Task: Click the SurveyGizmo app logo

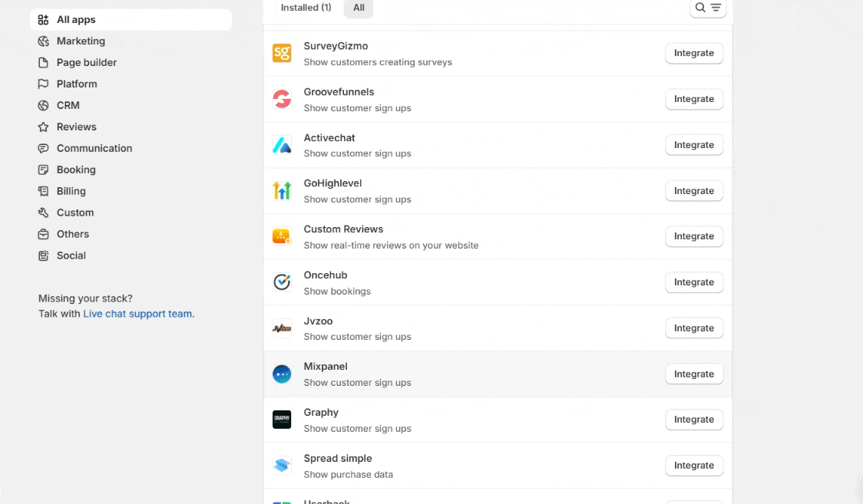Action: tap(282, 53)
